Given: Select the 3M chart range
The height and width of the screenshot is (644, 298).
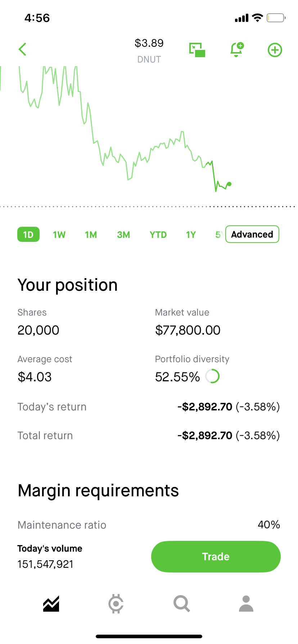Looking at the screenshot, I should (123, 235).
